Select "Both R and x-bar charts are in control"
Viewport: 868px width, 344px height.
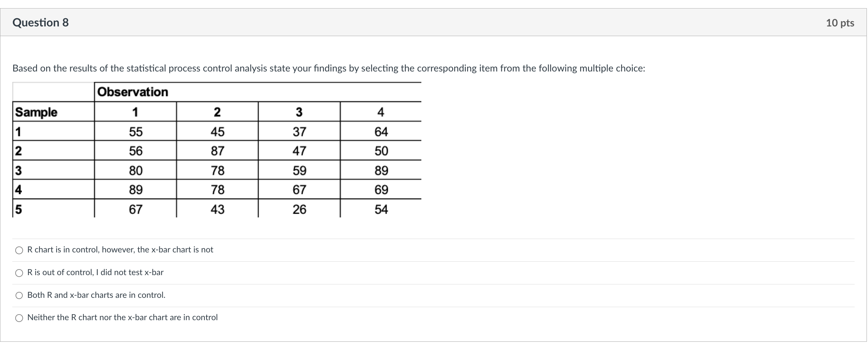tap(19, 296)
